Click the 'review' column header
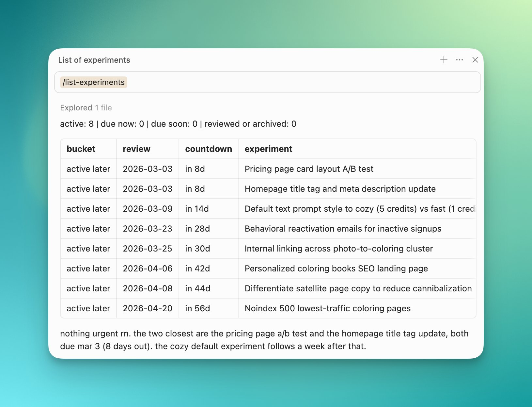 click(x=136, y=149)
